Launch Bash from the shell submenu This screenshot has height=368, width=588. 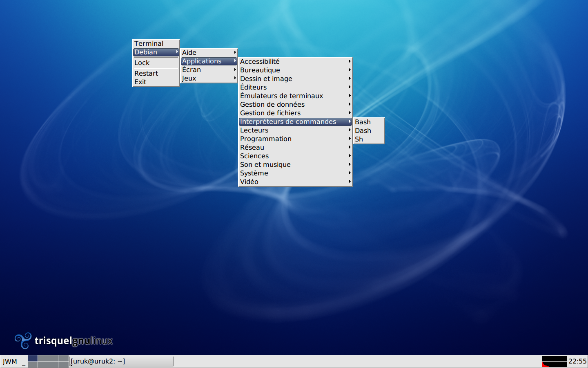click(x=369, y=122)
